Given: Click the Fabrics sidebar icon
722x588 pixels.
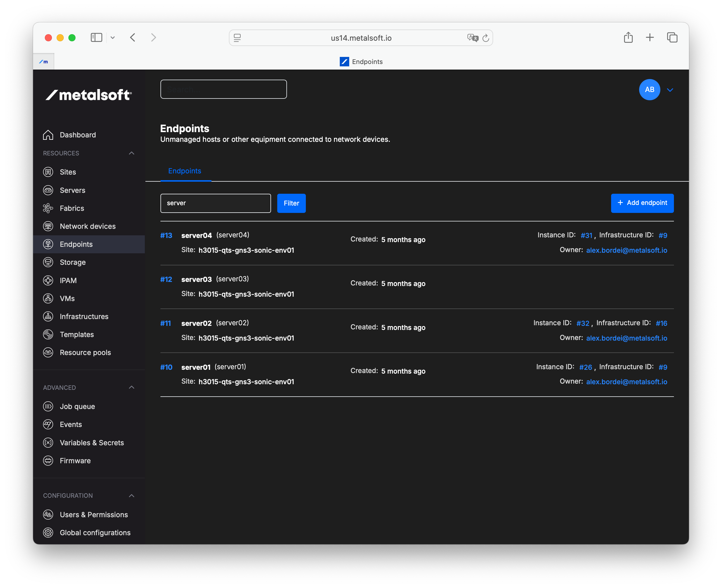Looking at the screenshot, I should coord(48,208).
